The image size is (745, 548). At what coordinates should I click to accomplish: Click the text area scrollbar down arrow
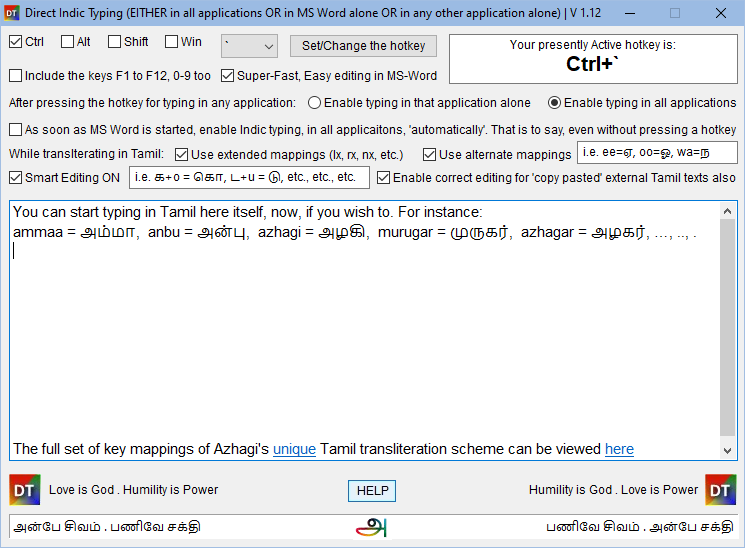pos(727,451)
